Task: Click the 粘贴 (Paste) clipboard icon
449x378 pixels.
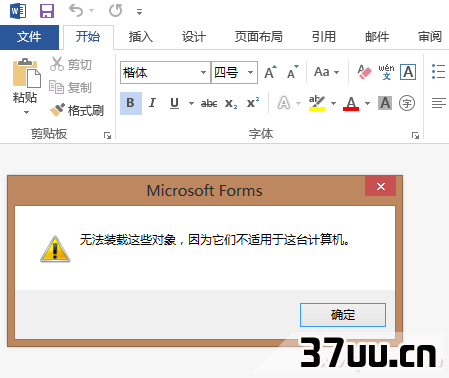Action: pyautogui.click(x=26, y=73)
